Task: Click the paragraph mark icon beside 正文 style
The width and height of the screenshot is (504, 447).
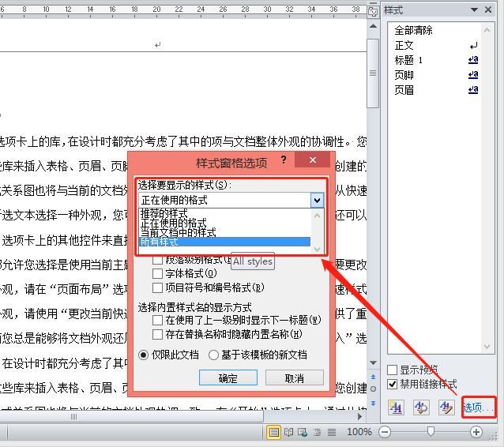Action: [473, 46]
